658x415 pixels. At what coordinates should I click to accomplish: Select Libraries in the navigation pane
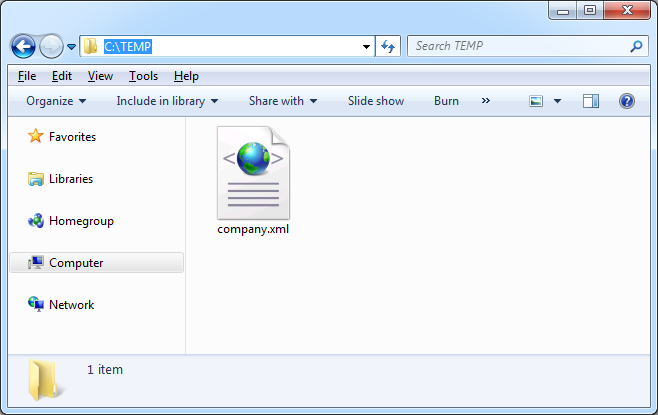[71, 179]
